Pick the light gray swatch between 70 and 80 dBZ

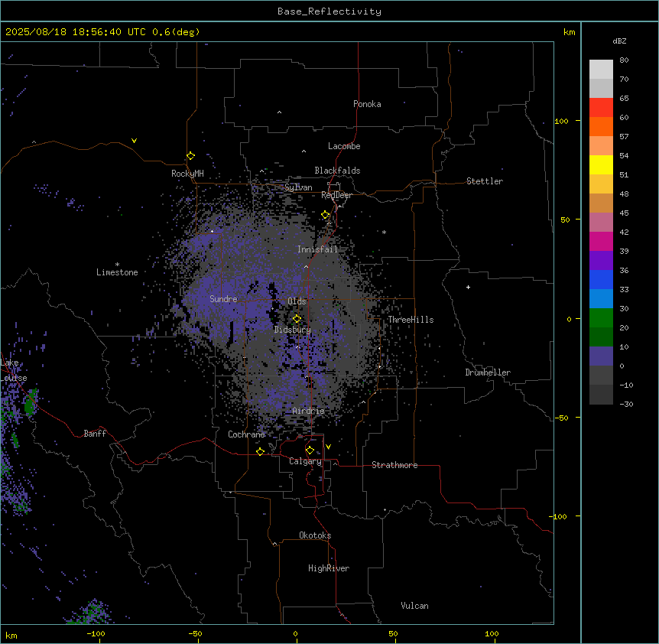point(601,70)
